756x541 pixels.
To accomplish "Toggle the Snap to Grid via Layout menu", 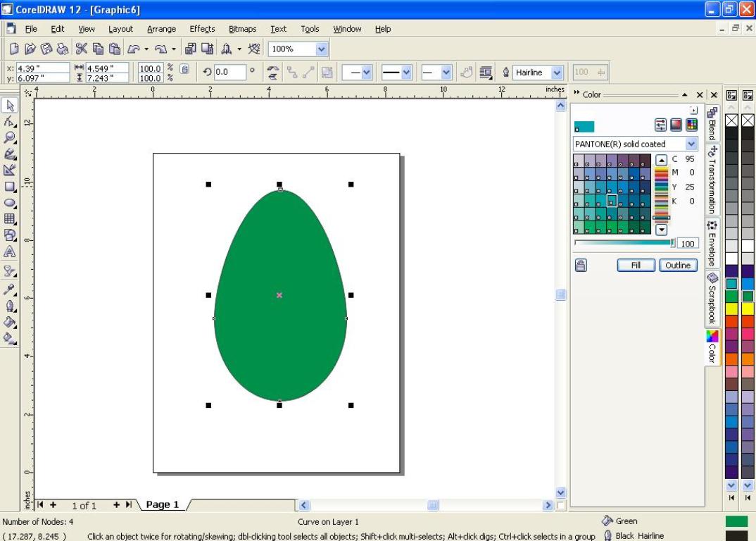I will (x=120, y=29).
